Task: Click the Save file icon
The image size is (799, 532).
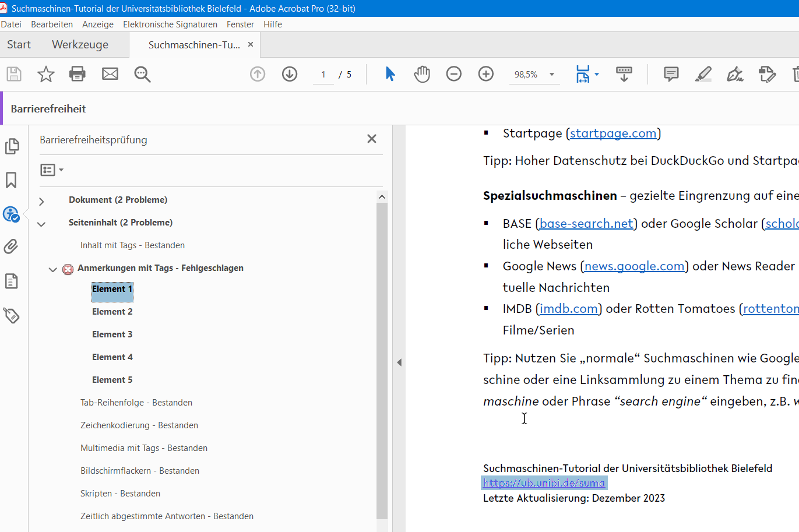Action: coord(14,74)
